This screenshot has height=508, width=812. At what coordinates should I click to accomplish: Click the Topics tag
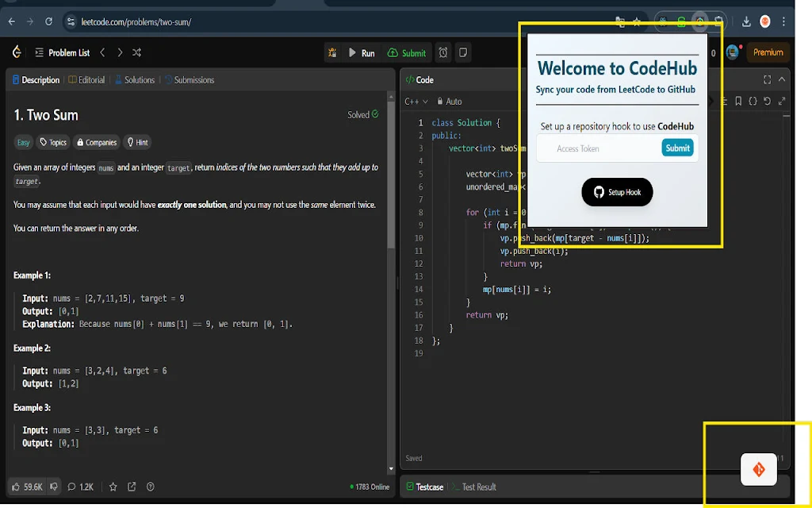53,143
